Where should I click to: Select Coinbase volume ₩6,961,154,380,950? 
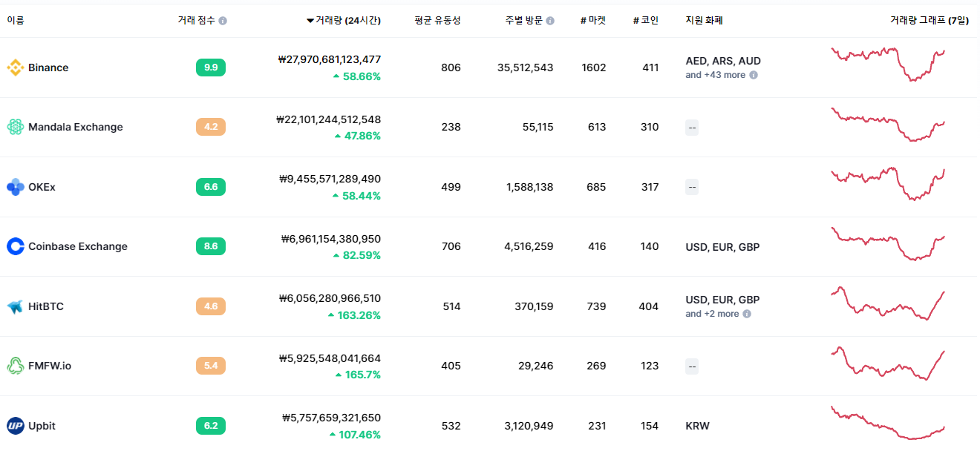tap(331, 239)
